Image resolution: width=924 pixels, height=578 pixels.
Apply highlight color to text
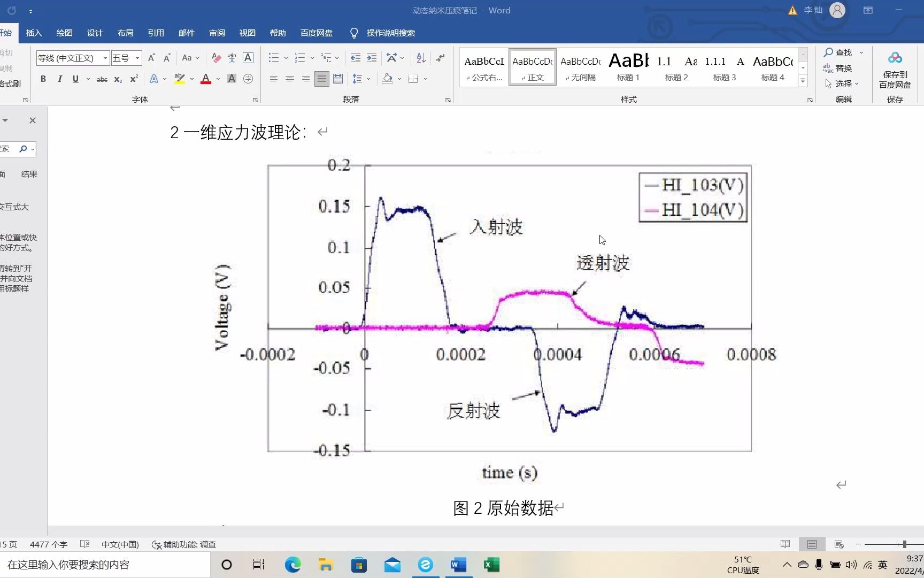tap(180, 79)
